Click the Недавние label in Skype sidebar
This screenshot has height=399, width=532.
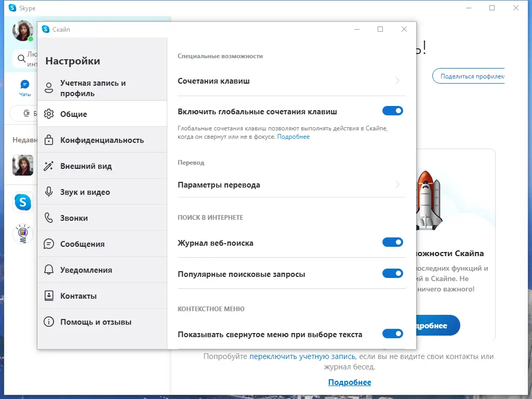(25, 140)
